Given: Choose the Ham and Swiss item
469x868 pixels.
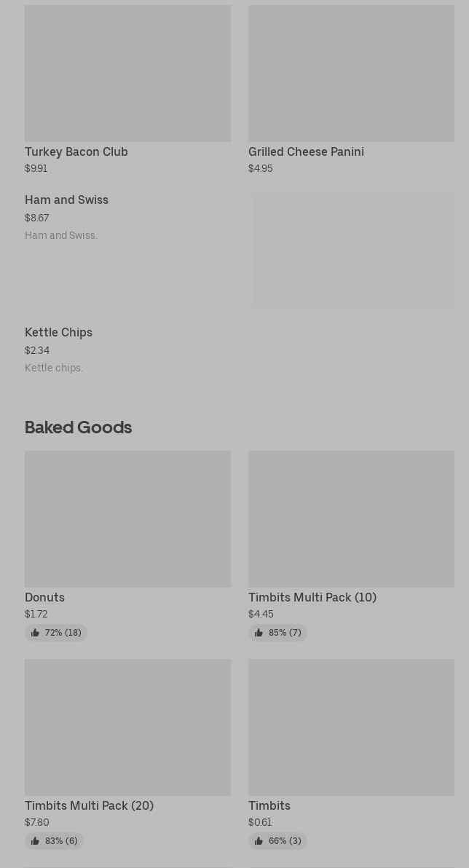Looking at the screenshot, I should (x=66, y=200).
